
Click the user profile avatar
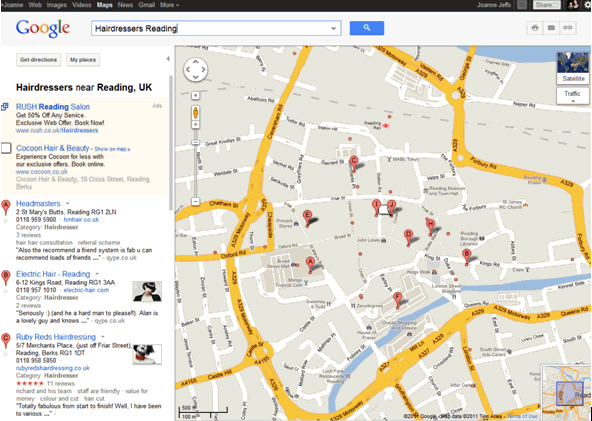pyautogui.click(x=573, y=5)
